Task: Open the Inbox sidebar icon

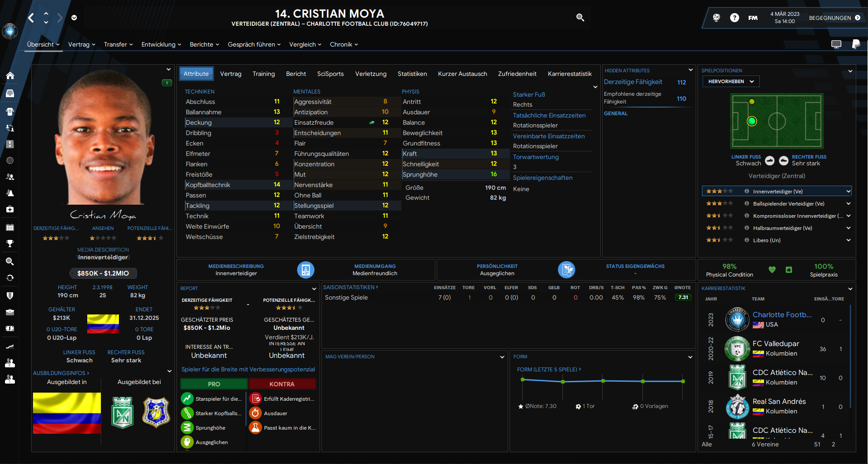Action: pos(10,94)
